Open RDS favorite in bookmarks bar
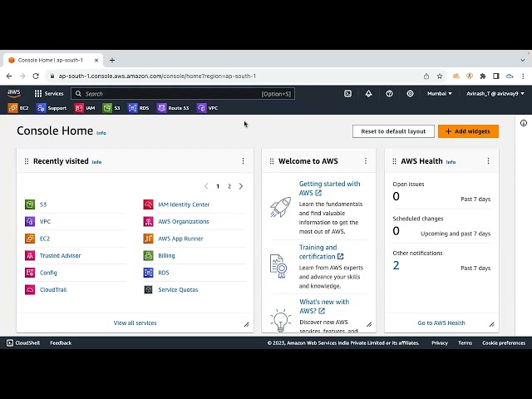 coord(139,108)
